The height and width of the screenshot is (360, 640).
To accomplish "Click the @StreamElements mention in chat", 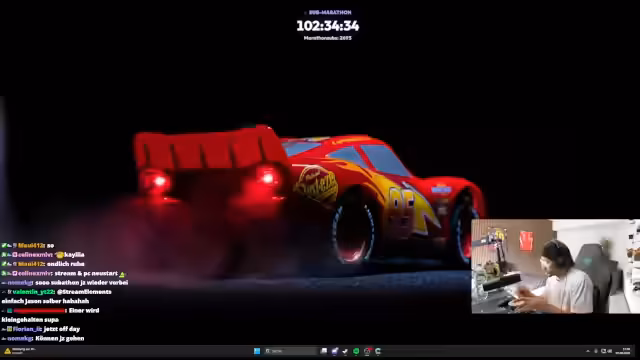I will point(84,292).
